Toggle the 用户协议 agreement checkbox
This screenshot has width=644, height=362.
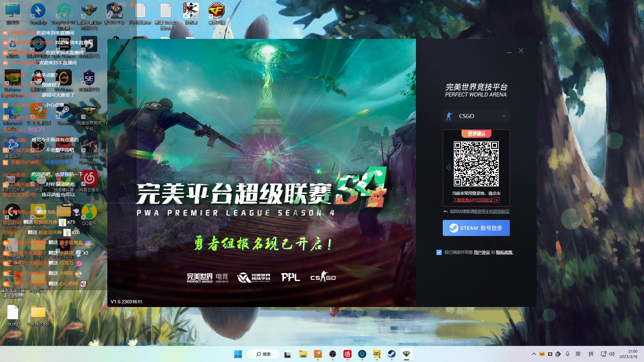pyautogui.click(x=439, y=252)
